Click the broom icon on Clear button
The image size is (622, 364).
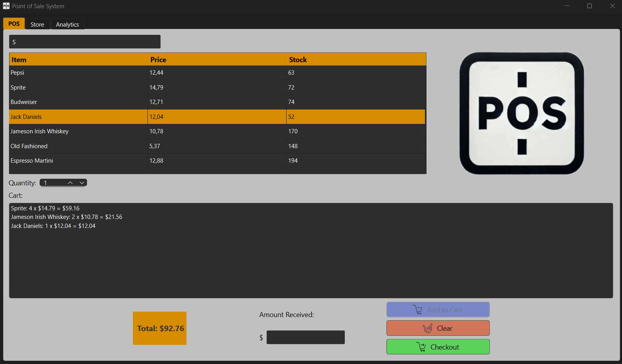click(427, 328)
